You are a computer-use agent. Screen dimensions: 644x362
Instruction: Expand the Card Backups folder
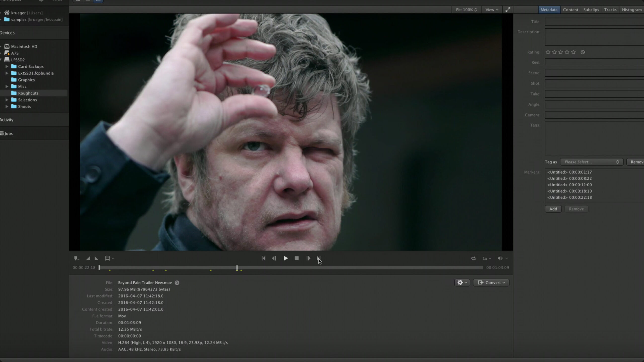pos(7,66)
